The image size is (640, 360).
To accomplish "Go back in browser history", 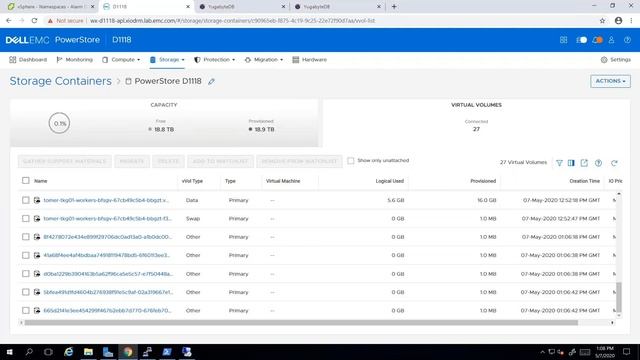I will (x=9, y=20).
